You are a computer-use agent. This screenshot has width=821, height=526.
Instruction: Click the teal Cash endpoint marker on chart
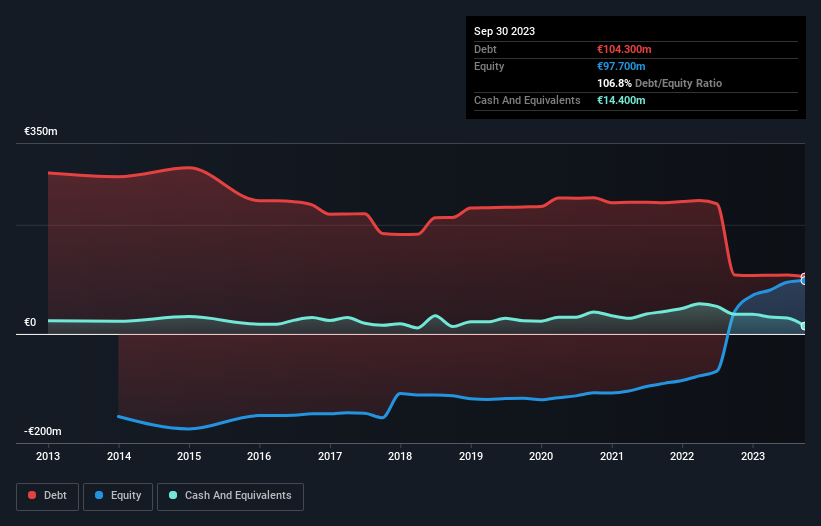pos(804,326)
